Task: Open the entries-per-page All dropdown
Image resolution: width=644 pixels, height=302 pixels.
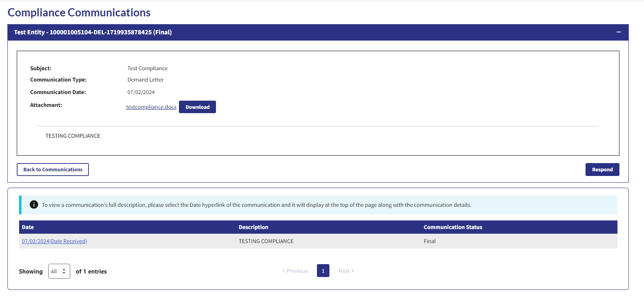Action: [59, 271]
